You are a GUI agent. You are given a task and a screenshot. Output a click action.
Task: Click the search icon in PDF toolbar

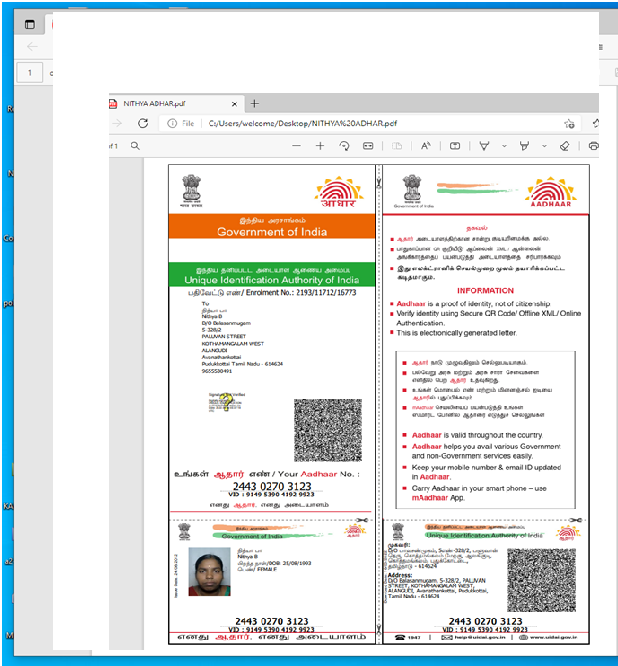135,146
